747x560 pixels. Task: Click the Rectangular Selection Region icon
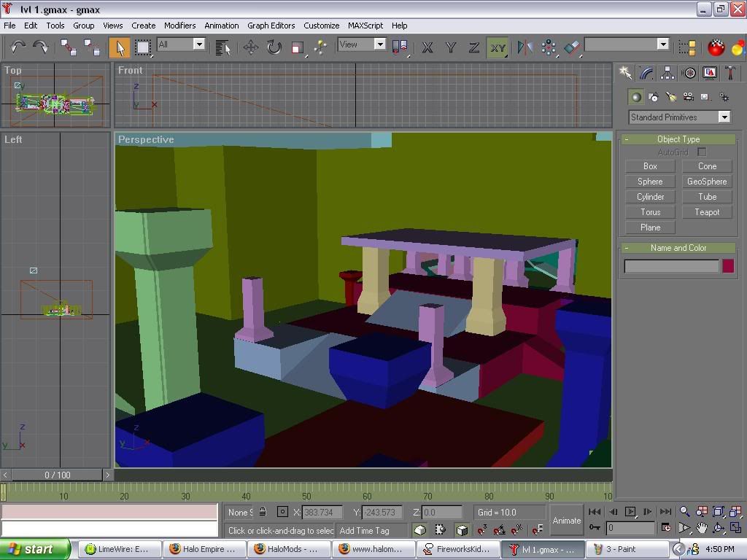coord(142,47)
